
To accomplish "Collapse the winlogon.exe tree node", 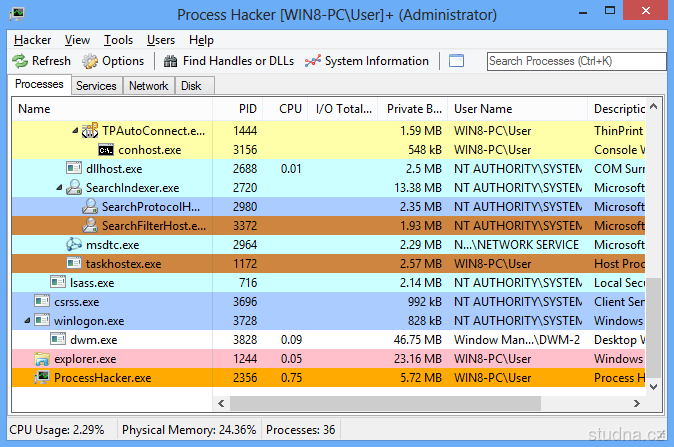I will (27, 321).
